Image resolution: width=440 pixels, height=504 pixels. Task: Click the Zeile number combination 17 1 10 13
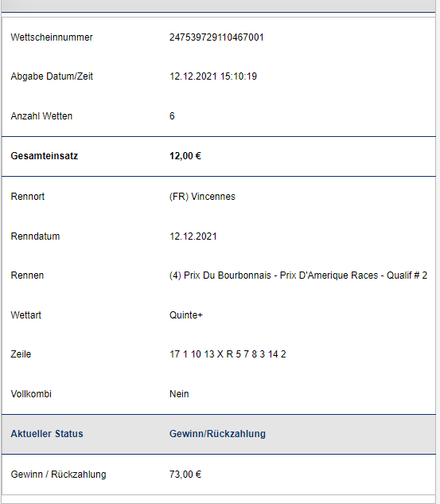coord(192,354)
